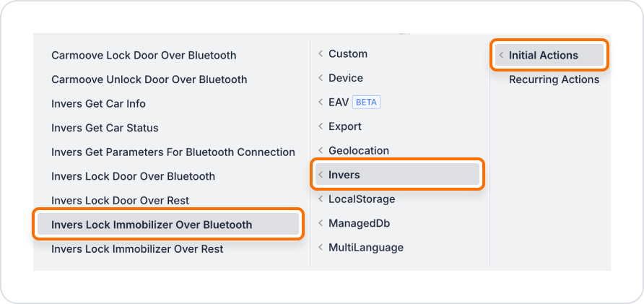Expand the Geolocation chevron
The image size is (644, 304).
tap(321, 150)
